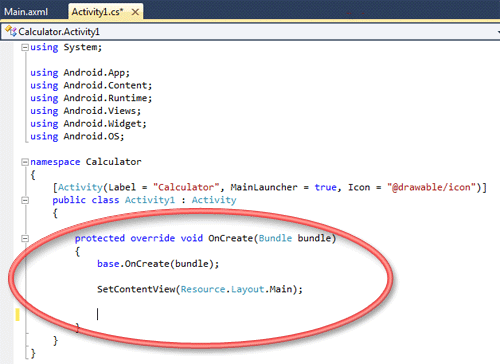Image resolution: width=500 pixels, height=364 pixels.
Task: Click the 'true' value after MainLauncher
Action: coord(325,187)
